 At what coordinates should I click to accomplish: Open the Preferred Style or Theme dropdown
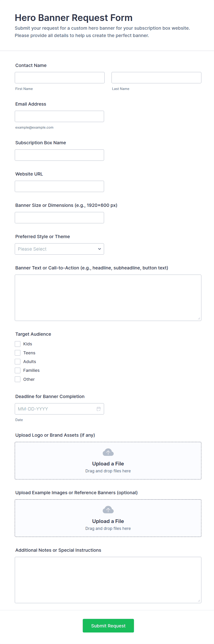point(59,249)
